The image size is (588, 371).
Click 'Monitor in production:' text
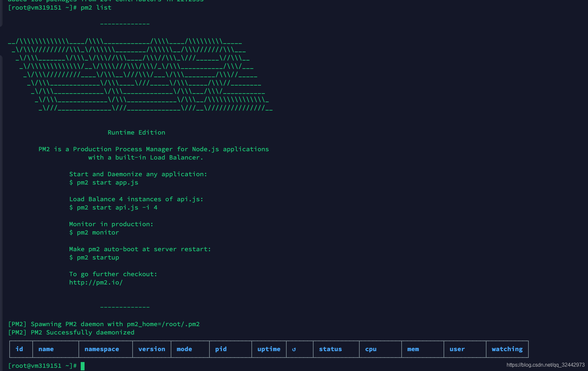pos(111,224)
